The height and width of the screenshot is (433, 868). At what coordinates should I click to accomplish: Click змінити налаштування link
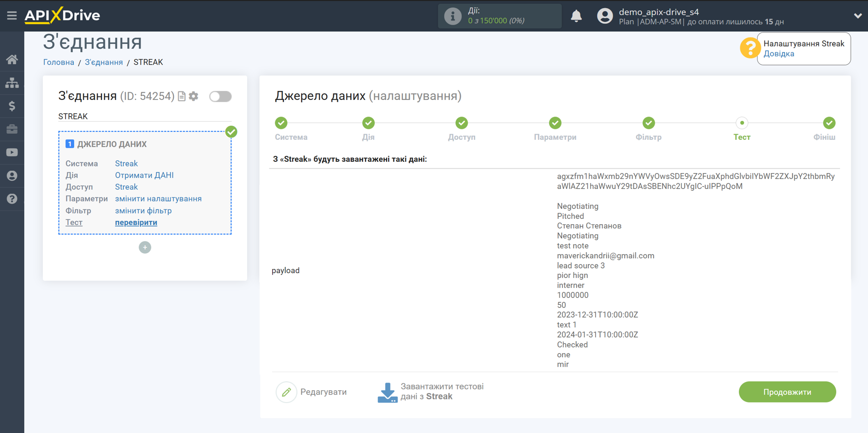click(158, 199)
